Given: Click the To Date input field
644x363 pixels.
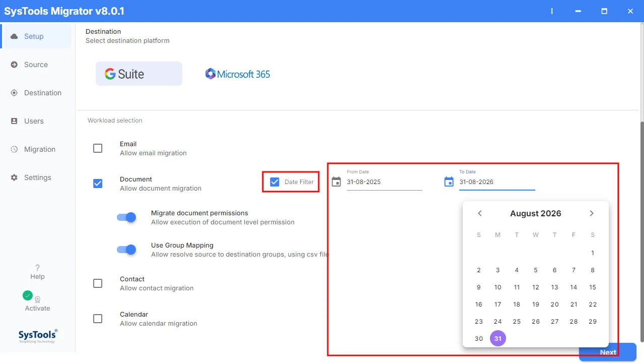Looking at the screenshot, I should (497, 182).
